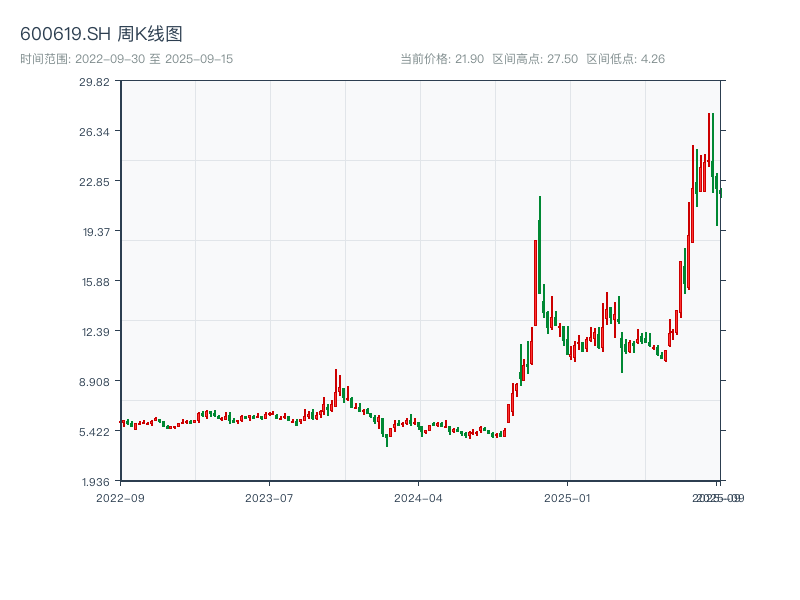The height and width of the screenshot is (600, 800).
Task: Click the 当前价格: 21.90 label
Action: pos(442,59)
